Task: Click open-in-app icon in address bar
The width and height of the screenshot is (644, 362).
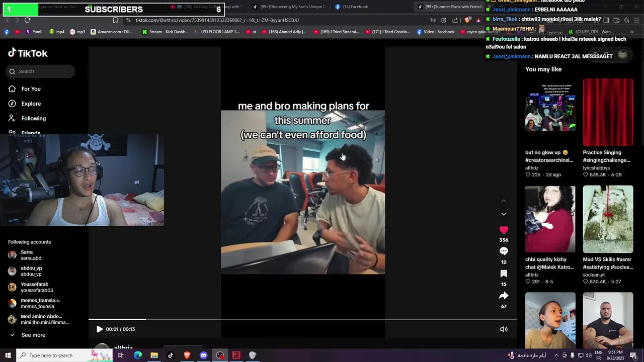Action: tap(444, 20)
